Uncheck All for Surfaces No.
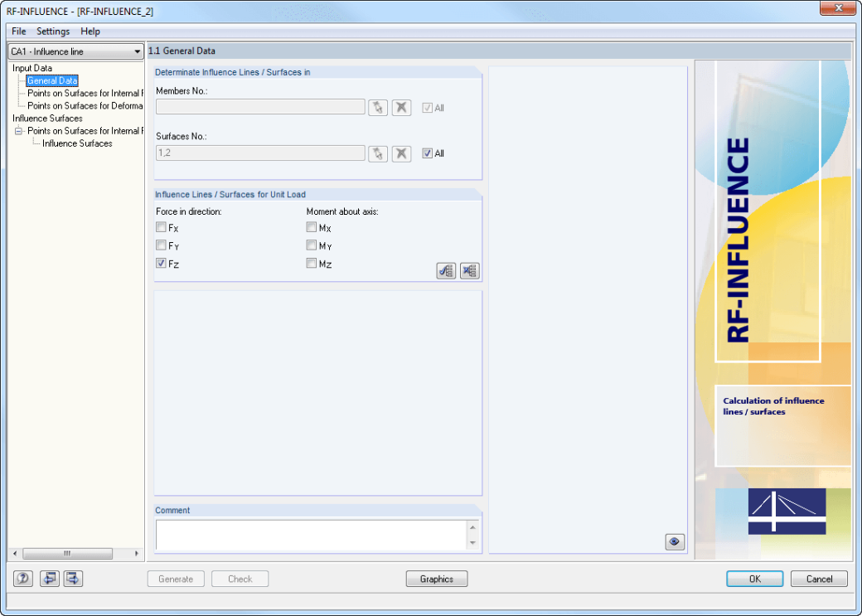862x616 pixels. click(x=427, y=153)
